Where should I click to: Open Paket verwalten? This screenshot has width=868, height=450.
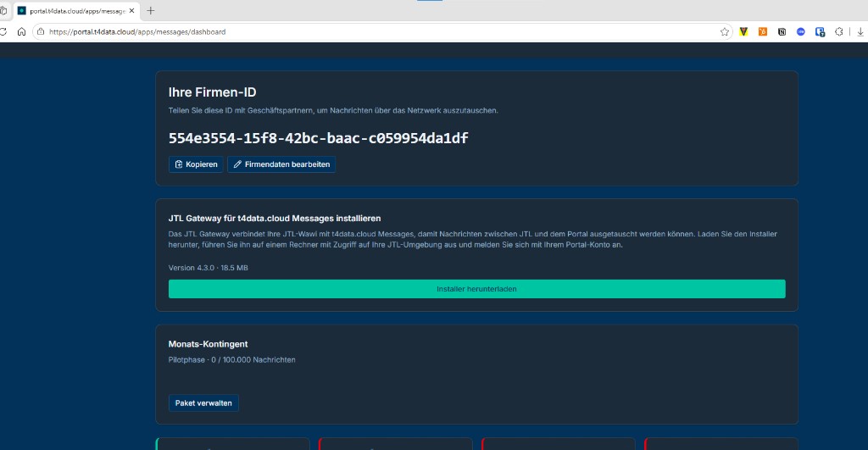click(203, 403)
